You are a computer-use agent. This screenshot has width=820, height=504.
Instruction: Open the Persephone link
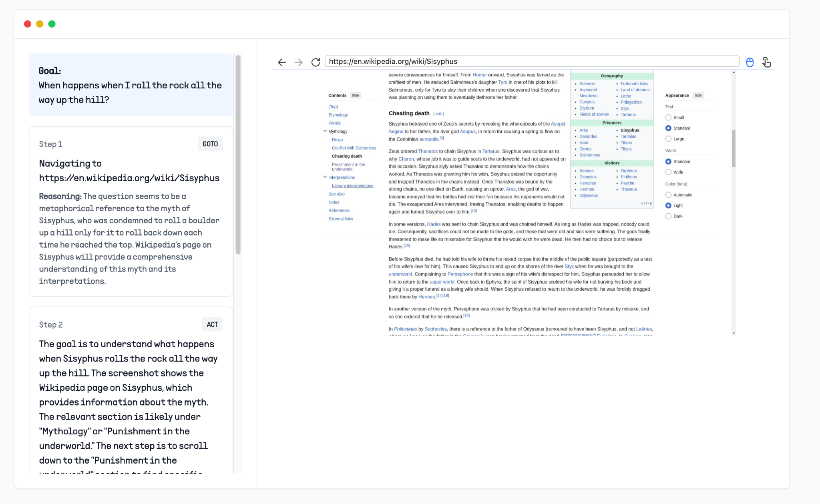click(x=460, y=274)
